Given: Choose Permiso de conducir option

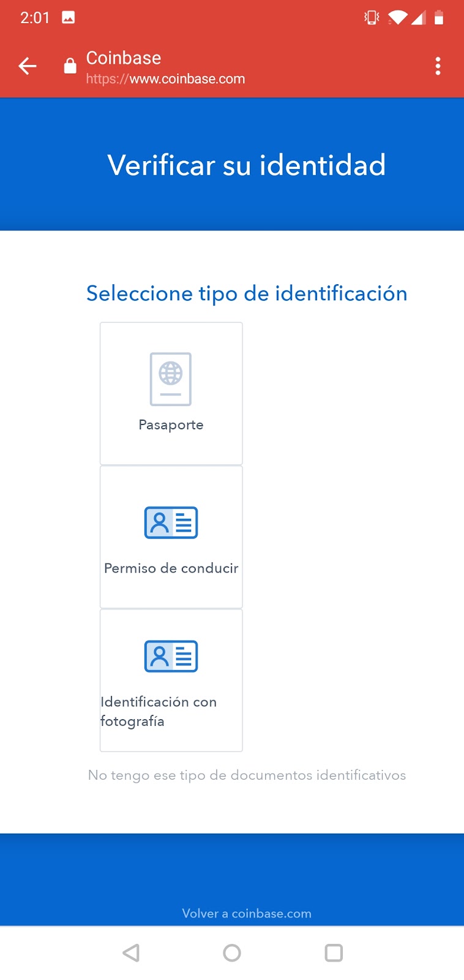Looking at the screenshot, I should pos(171,537).
